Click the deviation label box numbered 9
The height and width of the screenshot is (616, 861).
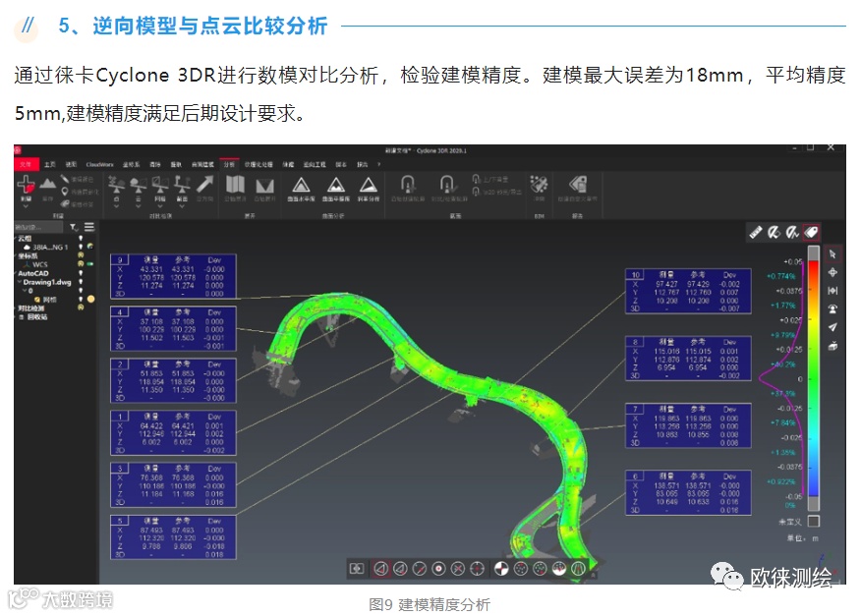coord(173,276)
